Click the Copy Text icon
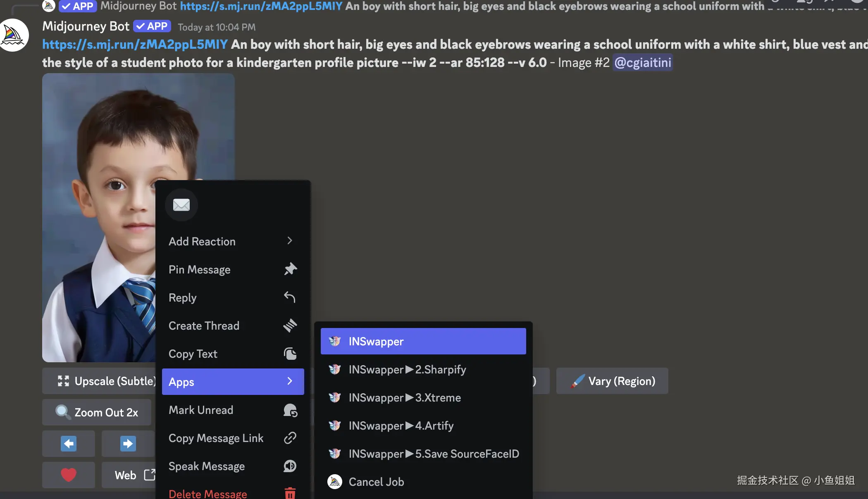 [x=290, y=354]
